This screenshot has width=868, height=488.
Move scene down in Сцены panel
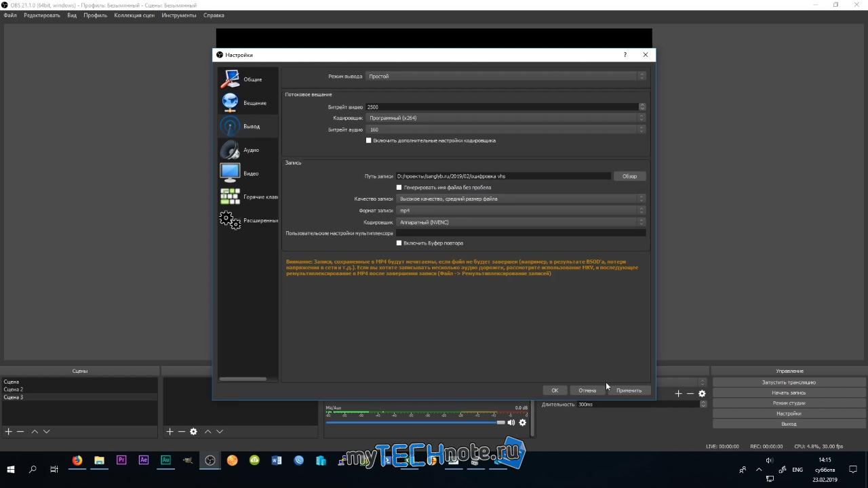pos(46,431)
